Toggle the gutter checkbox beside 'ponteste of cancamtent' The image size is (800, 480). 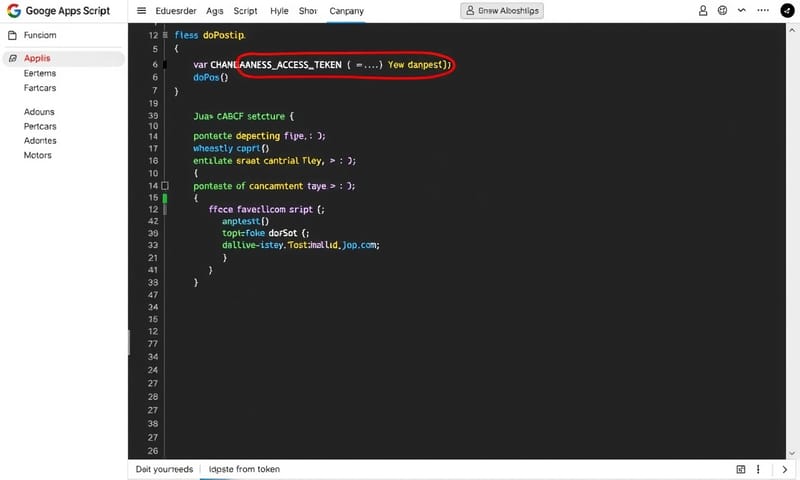tap(165, 186)
